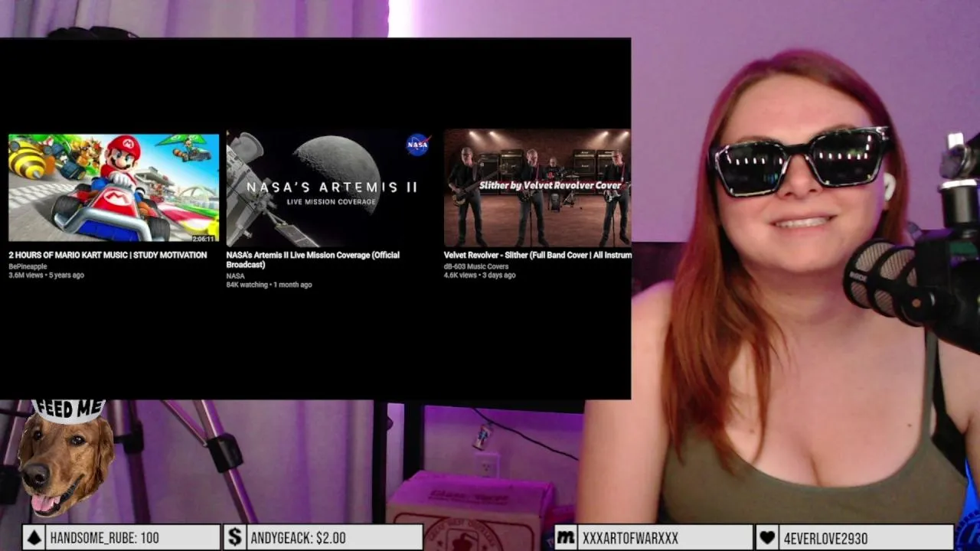The width and height of the screenshot is (980, 551).
Task: Open the BePineapple channel name
Action: pos(28,266)
